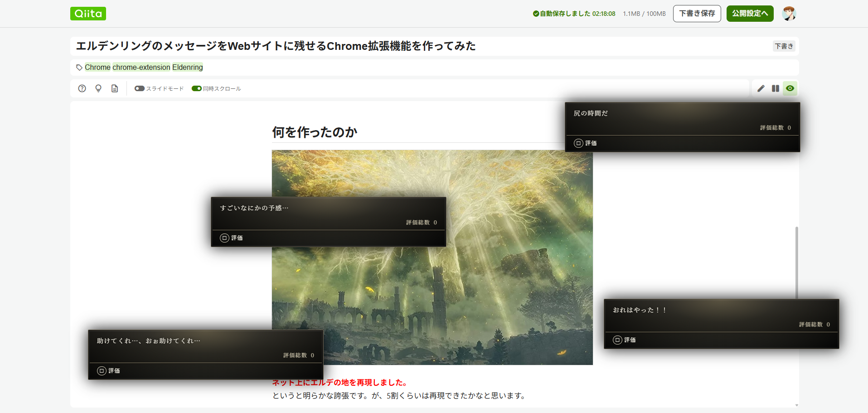Click the 尻の時間だ message text
The image size is (868, 413).
click(x=591, y=113)
